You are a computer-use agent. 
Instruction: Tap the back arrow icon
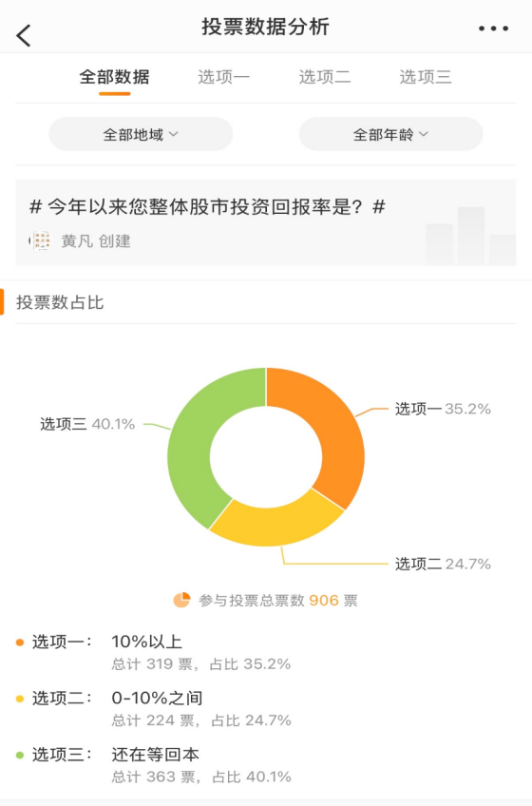pos(24,35)
